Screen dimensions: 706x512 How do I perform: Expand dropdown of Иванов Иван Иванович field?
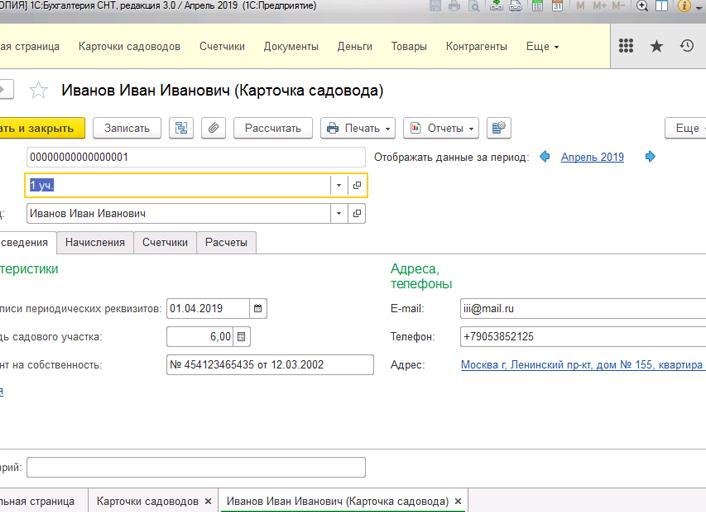coord(339,213)
